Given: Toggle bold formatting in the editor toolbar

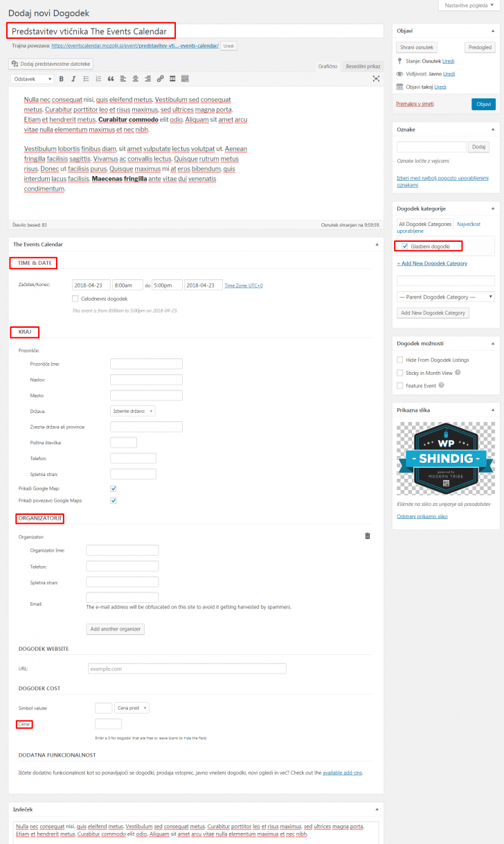Looking at the screenshot, I should click(62, 79).
